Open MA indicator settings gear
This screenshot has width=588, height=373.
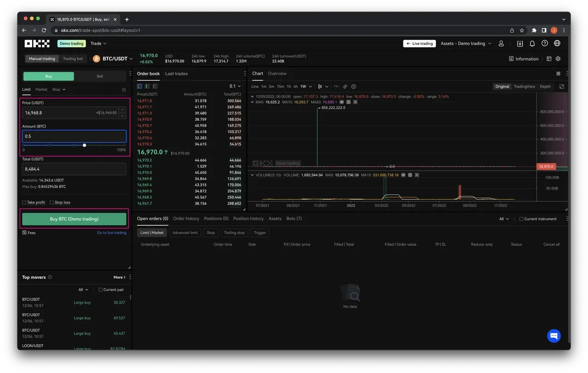point(349,102)
